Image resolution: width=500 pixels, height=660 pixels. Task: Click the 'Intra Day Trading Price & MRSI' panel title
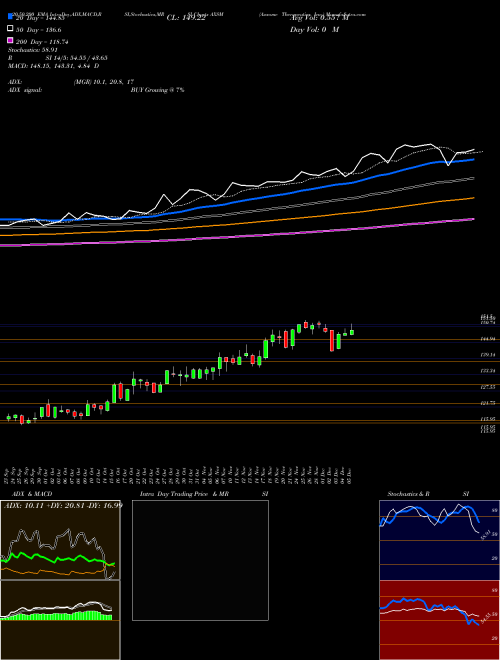[x=204, y=494]
